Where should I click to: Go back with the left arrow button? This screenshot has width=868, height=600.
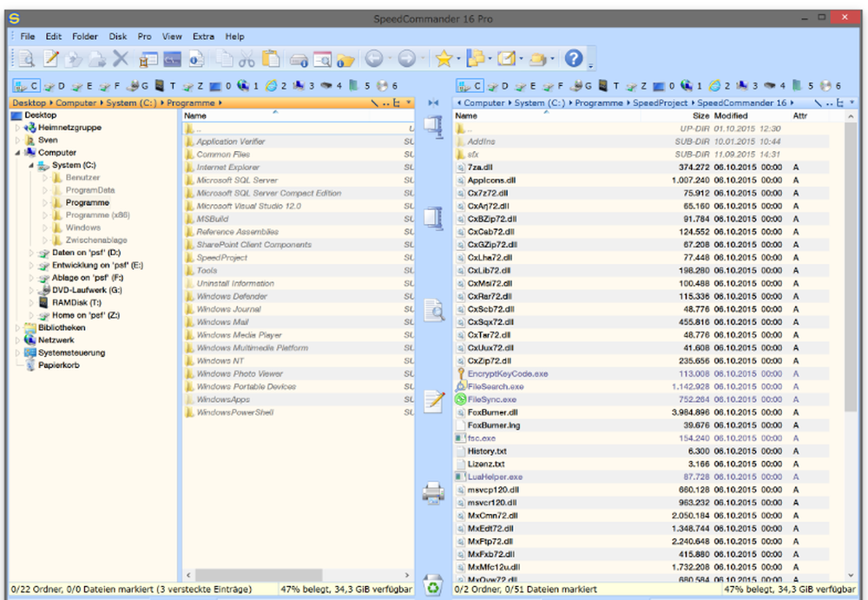[374, 58]
